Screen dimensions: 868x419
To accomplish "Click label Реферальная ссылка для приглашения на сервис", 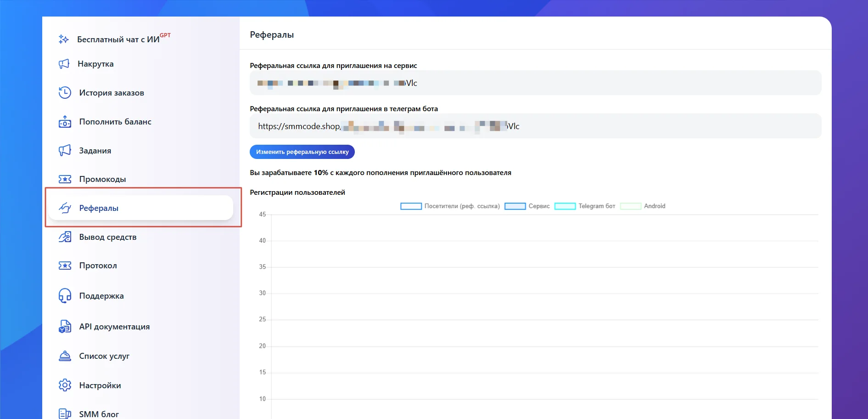I will [x=333, y=66].
